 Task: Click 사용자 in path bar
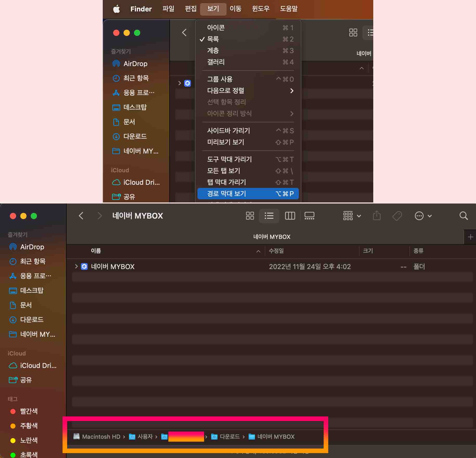(x=141, y=437)
